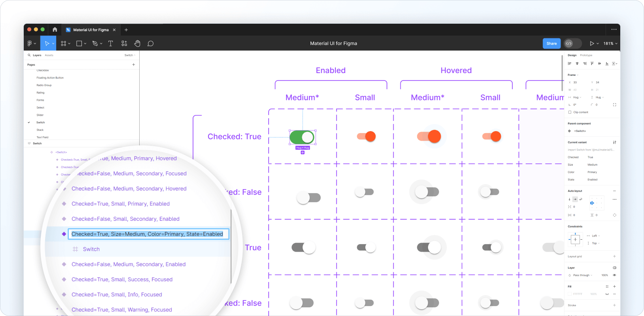Click the FFFFFF fill color swatch

(570, 294)
